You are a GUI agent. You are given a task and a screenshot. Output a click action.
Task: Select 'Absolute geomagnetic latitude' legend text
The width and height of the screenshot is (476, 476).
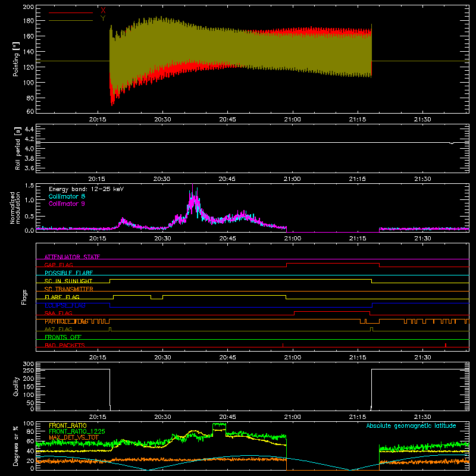coord(411,425)
